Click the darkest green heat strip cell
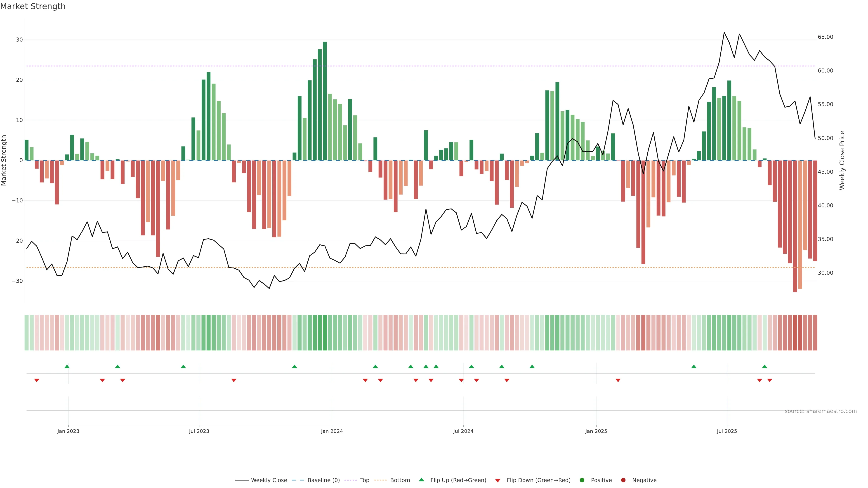Screen dimensions: 868x488 tap(325, 333)
